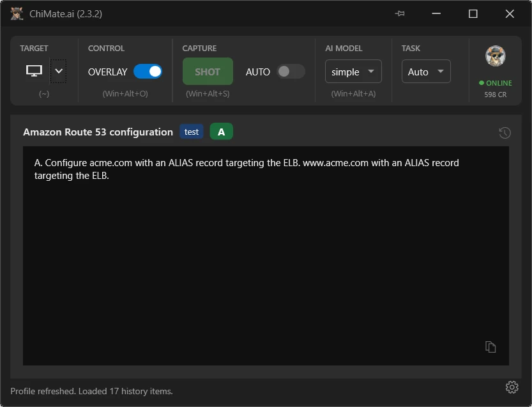Enable the AUTO capture toggle

[291, 72]
